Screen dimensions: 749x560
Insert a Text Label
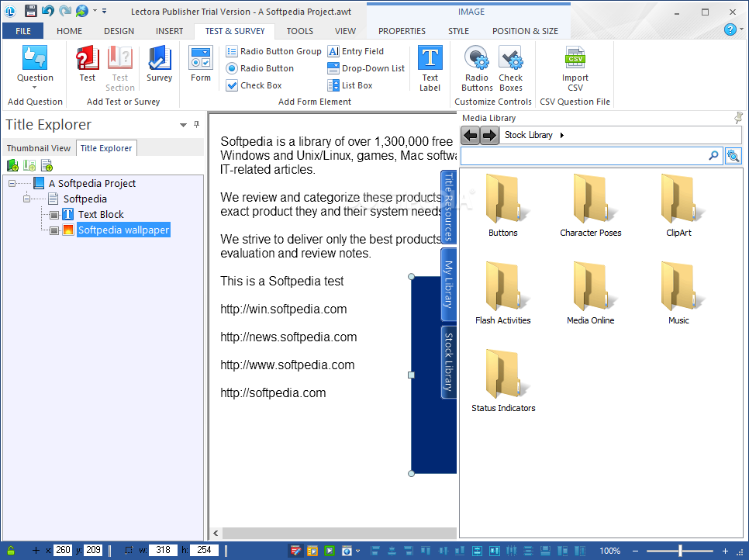coord(430,68)
